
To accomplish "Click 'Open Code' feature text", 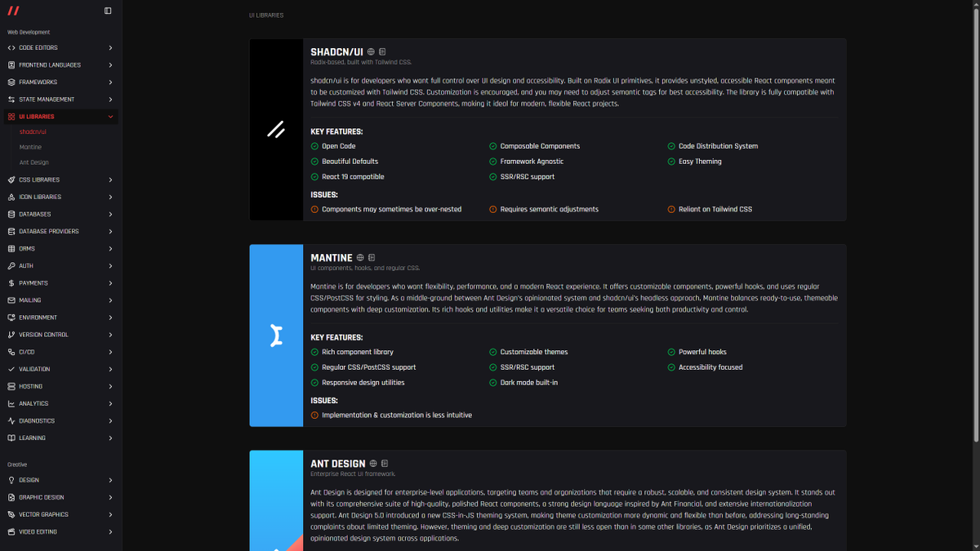I will click(339, 146).
